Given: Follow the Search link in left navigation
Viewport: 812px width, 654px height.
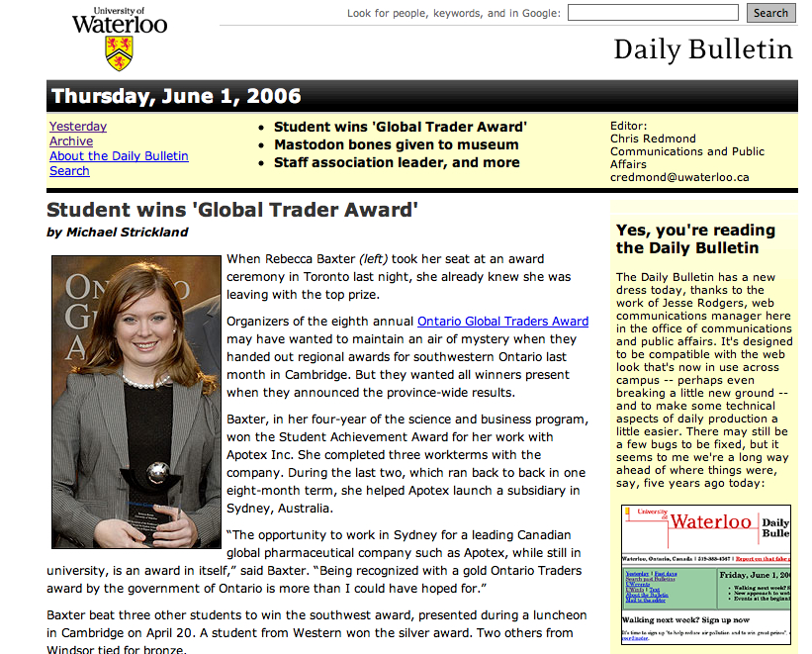Looking at the screenshot, I should [69, 170].
